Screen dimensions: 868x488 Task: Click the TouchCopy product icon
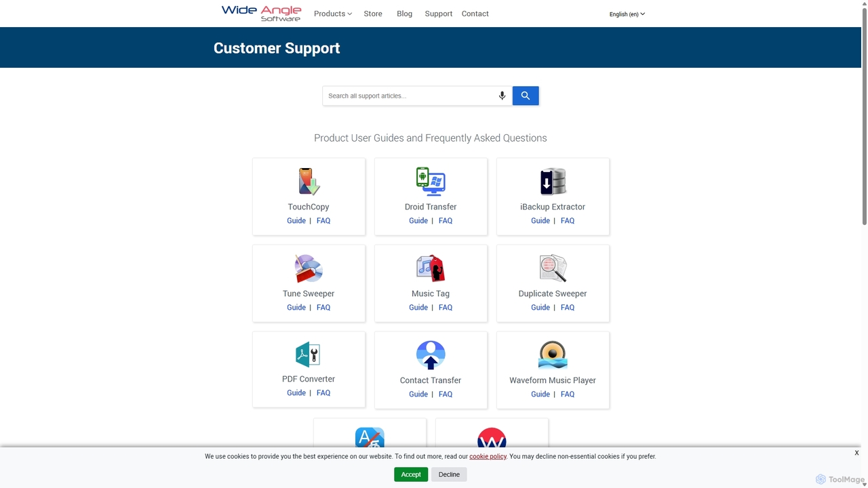tap(309, 182)
